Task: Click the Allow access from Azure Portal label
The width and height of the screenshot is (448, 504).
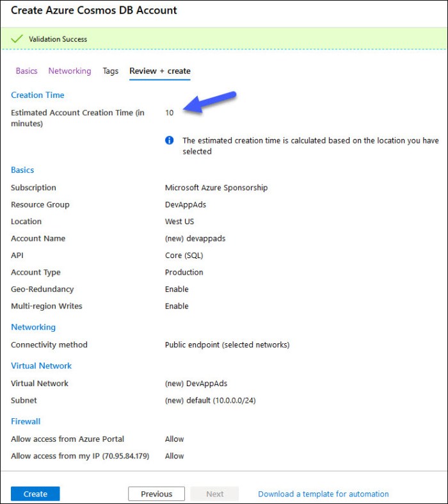Action: tap(67, 439)
